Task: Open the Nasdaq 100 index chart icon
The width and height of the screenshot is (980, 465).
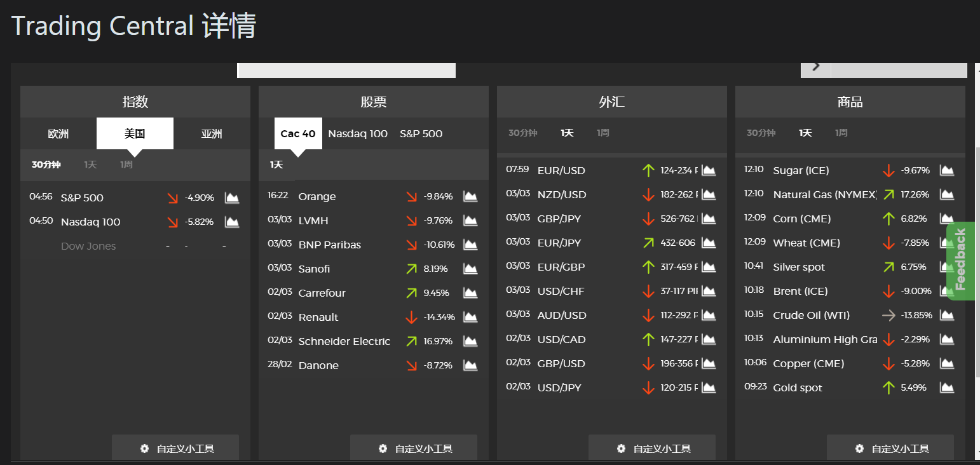Action: click(232, 222)
